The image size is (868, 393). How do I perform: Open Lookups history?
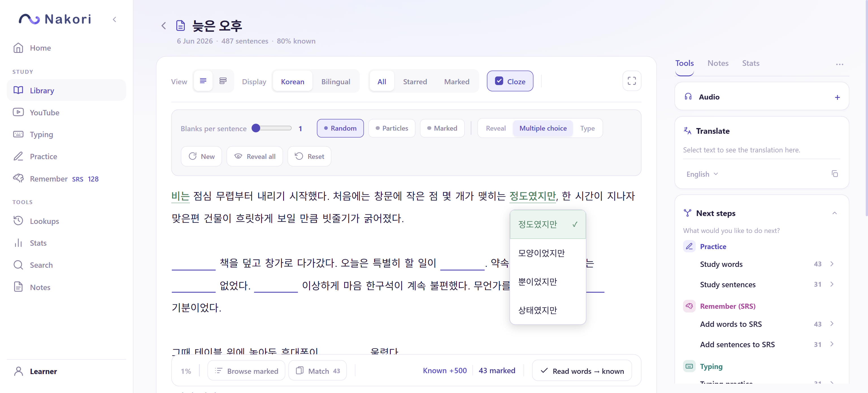click(66, 221)
